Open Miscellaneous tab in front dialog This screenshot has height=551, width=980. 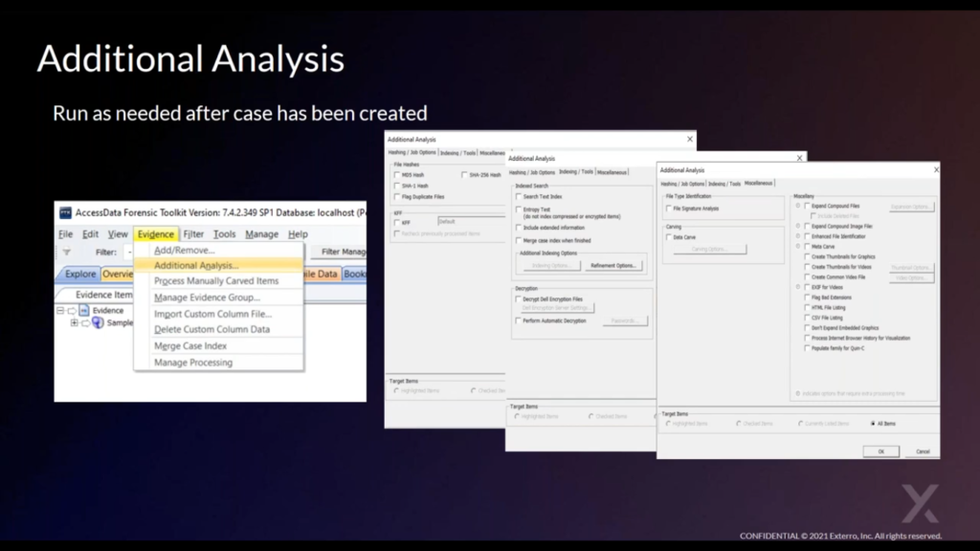[758, 183]
